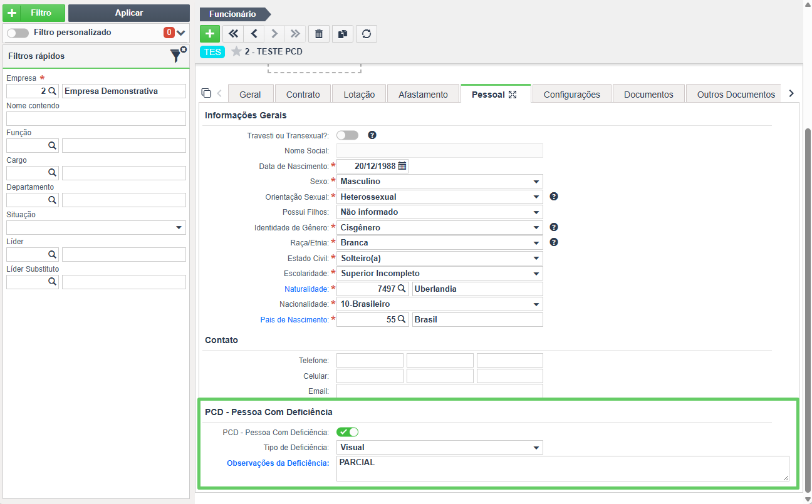Click Pais de Nascimento link label
This screenshot has width=812, height=504.
(x=294, y=319)
